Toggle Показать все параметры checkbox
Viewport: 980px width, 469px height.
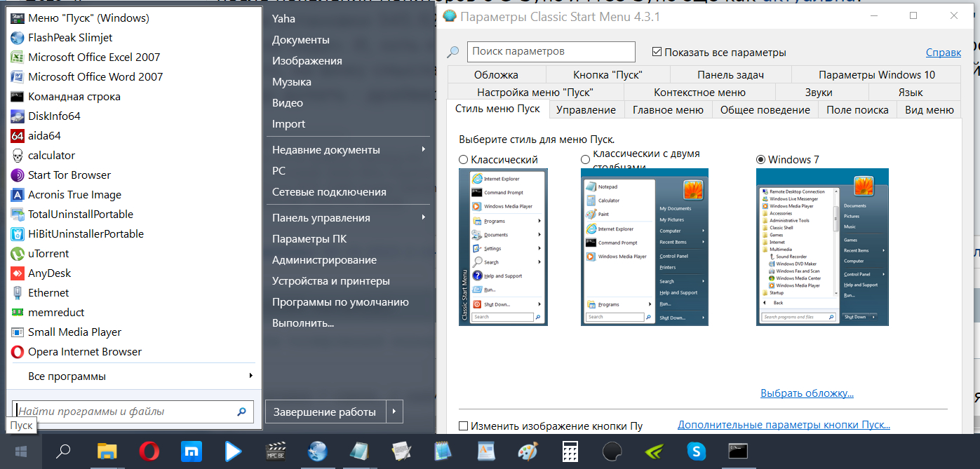click(657, 52)
